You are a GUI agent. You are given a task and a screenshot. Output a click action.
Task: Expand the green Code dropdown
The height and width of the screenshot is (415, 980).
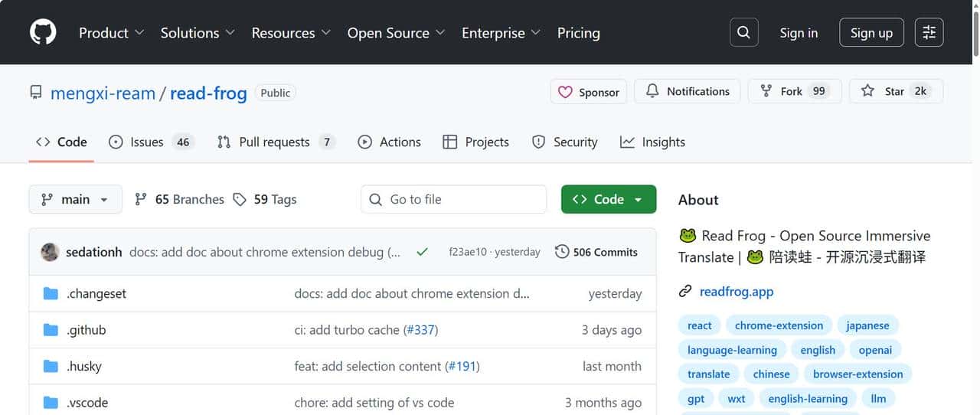608,199
